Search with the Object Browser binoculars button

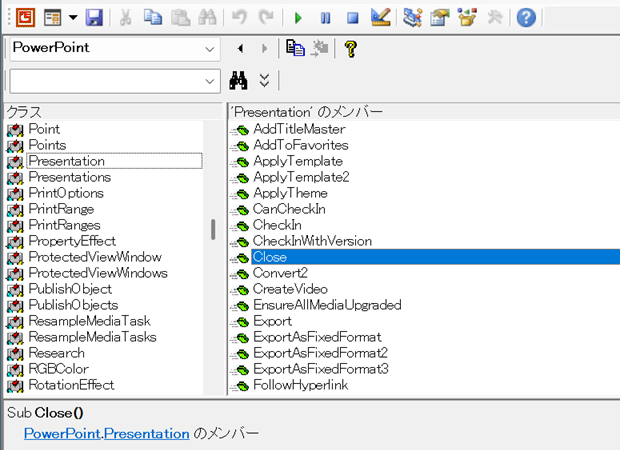click(238, 81)
